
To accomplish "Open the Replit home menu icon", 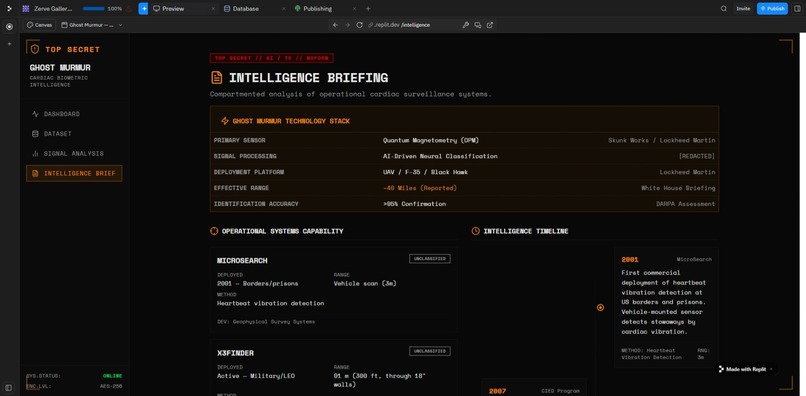I will [x=9, y=9].
